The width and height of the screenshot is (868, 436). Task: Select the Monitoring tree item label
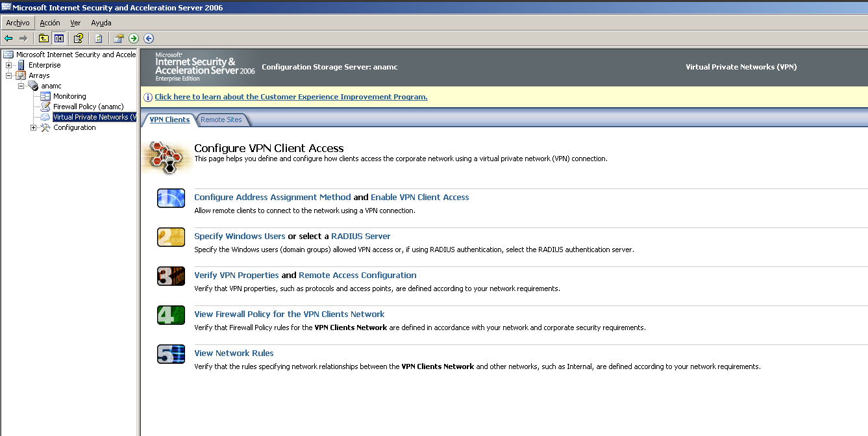[69, 96]
